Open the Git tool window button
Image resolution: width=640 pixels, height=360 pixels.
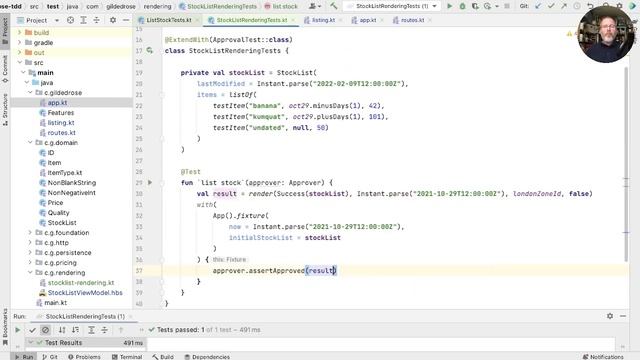coord(50,357)
